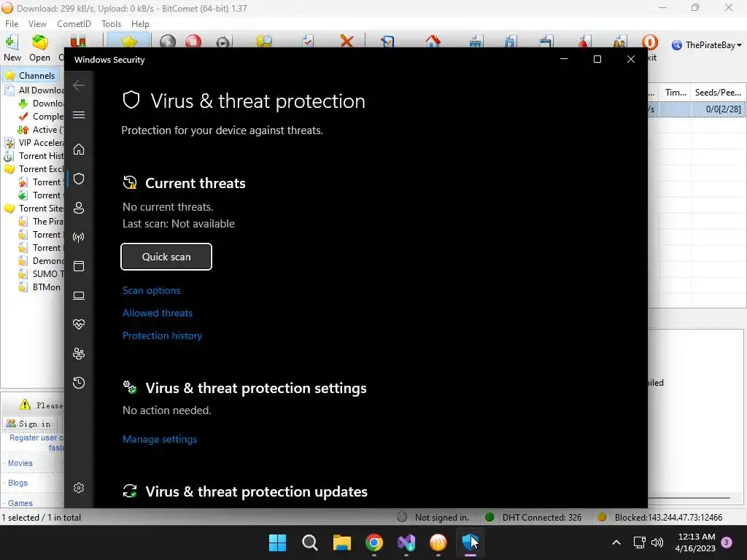Viewport: 747px width, 560px height.
Task: Open Windows Security settings gear icon
Action: pos(79,488)
